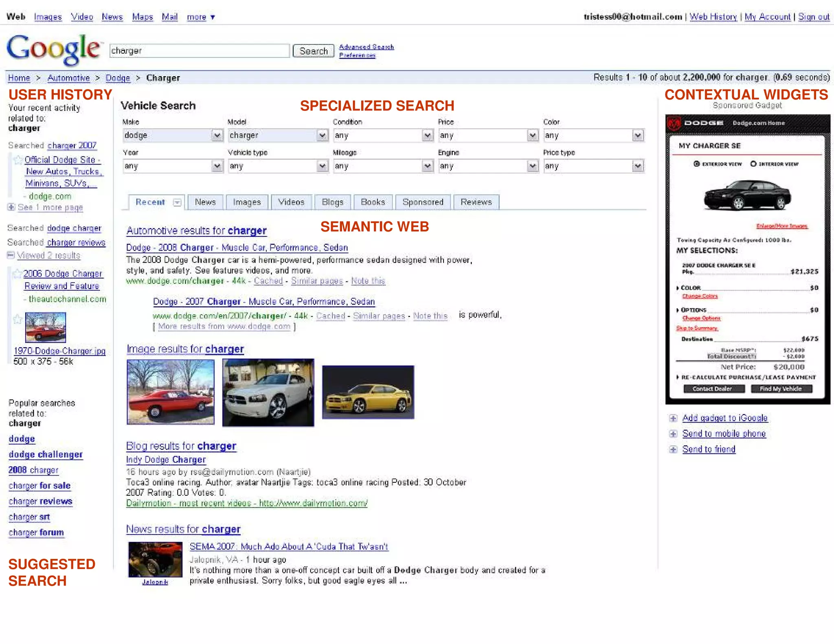Click the Dodge breadcrumb link
The width and height of the screenshot is (834, 644).
(x=118, y=78)
